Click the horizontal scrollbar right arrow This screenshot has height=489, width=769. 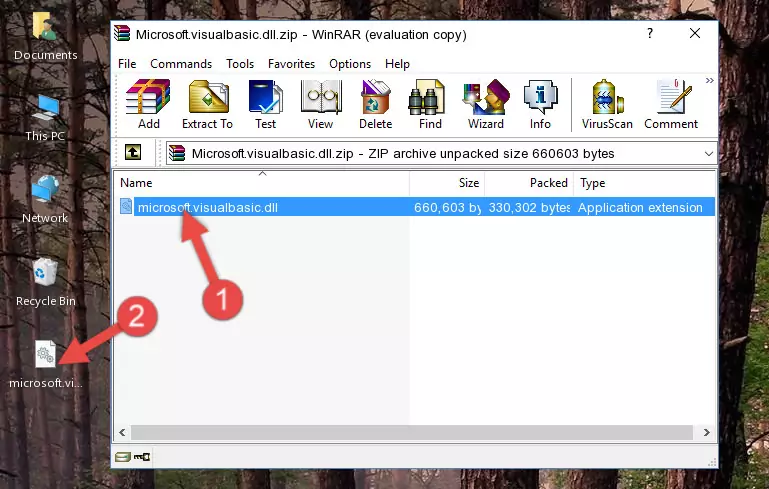(x=706, y=432)
